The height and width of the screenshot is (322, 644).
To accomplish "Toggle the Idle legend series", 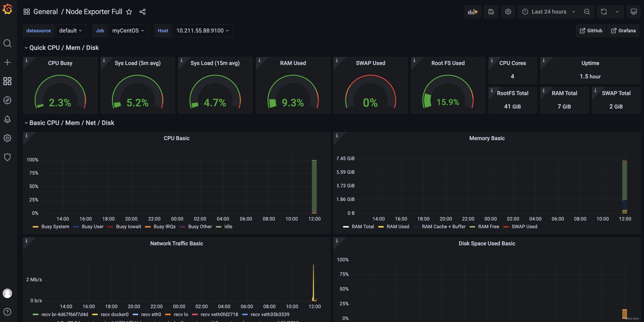I will (x=228, y=227).
